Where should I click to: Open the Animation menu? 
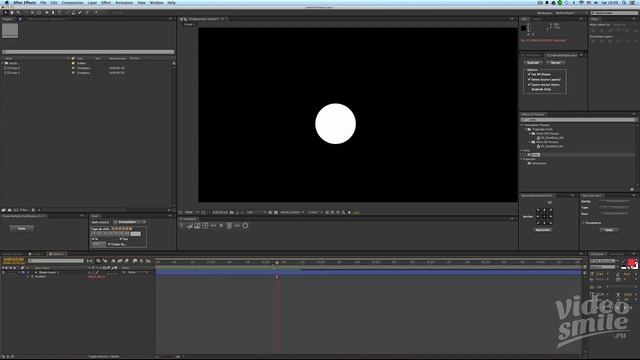(x=124, y=2)
